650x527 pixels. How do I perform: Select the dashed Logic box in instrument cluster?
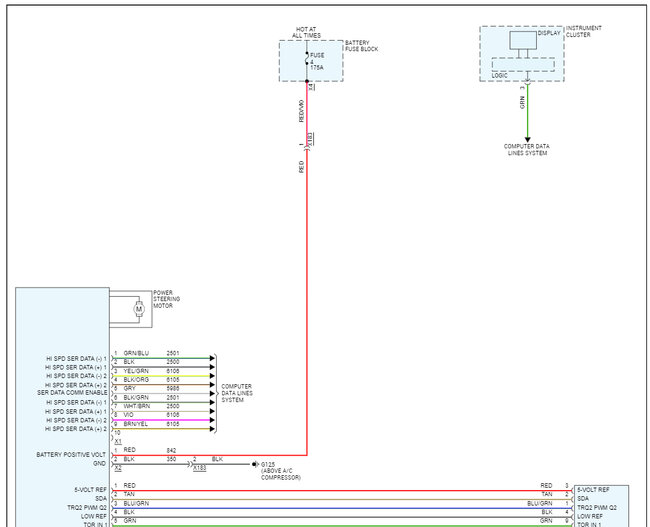tap(523, 65)
